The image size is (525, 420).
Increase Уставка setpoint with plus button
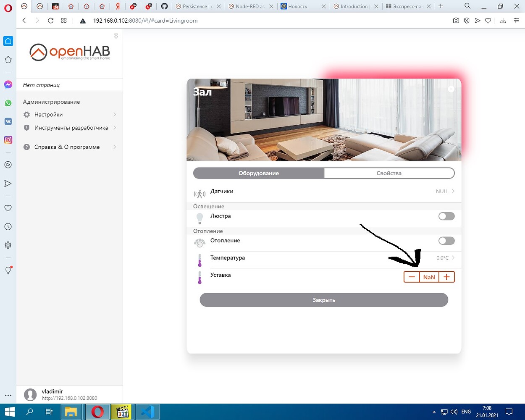coord(446,277)
